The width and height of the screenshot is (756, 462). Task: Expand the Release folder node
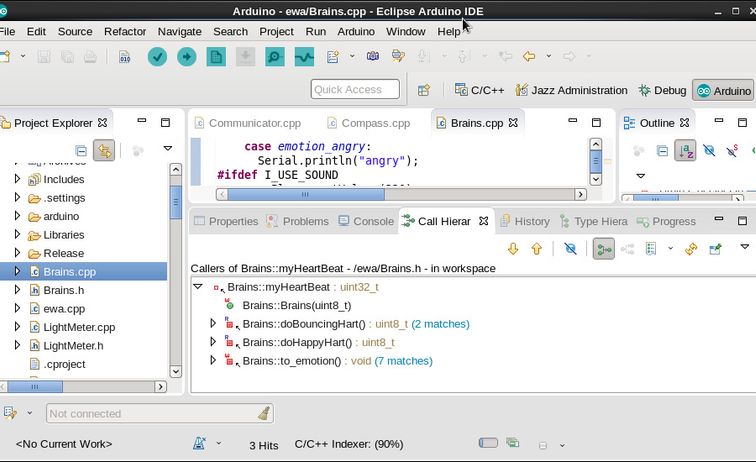coord(17,253)
